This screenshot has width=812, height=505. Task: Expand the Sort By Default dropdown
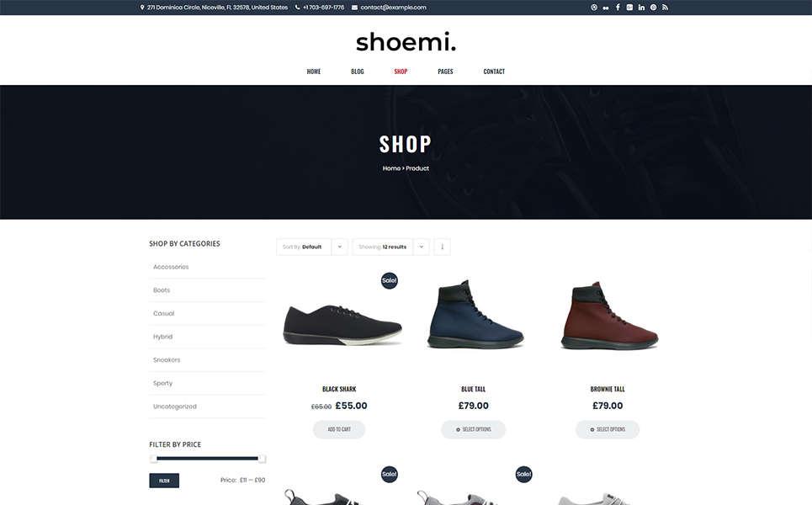click(311, 247)
